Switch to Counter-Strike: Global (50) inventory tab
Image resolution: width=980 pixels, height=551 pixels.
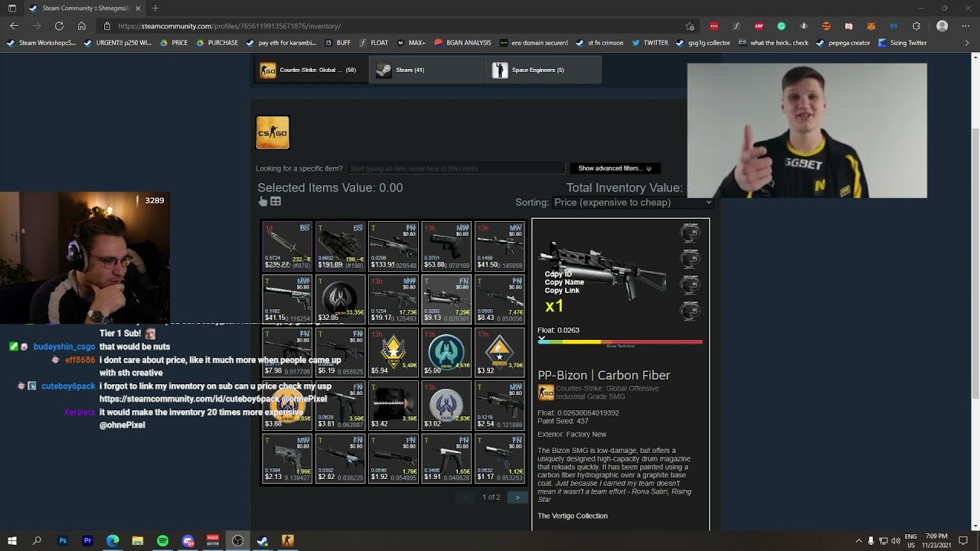[x=311, y=70]
